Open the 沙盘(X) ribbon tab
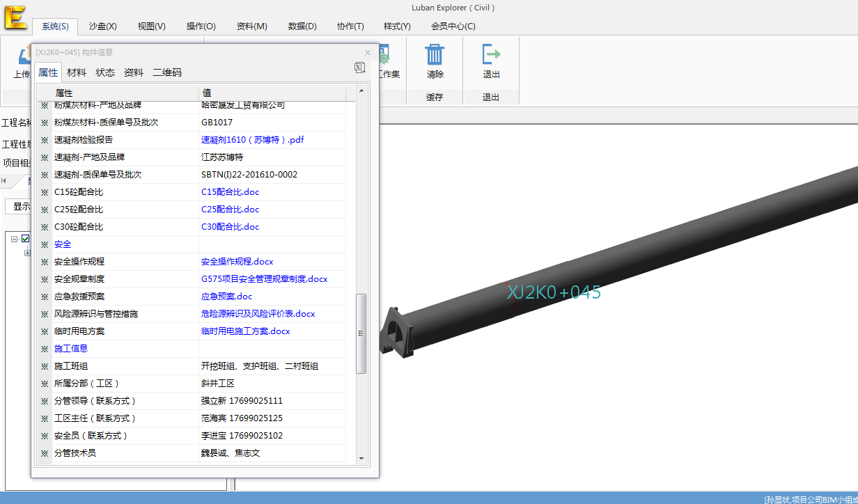Viewport: 858px width, 504px height. pyautogui.click(x=103, y=26)
